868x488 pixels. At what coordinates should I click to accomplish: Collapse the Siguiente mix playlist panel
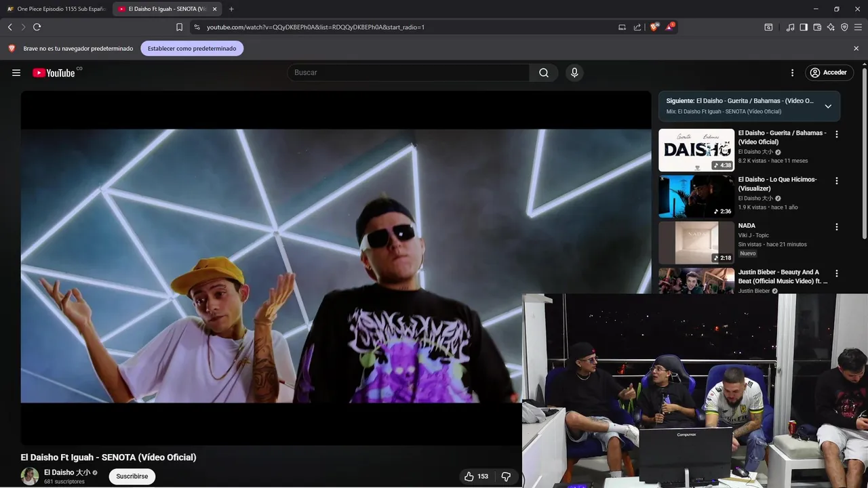[828, 106]
